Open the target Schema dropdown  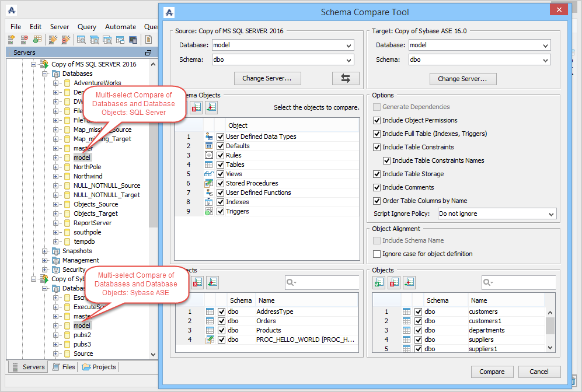tap(545, 60)
